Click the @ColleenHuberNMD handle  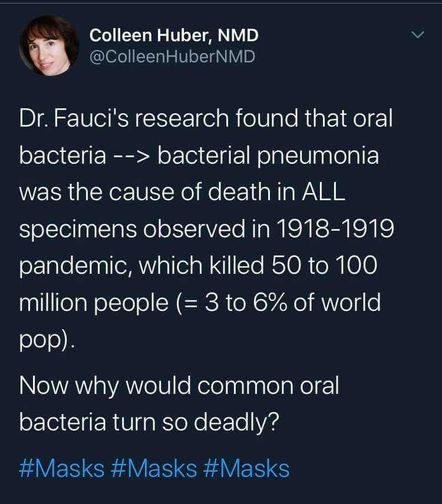(172, 57)
